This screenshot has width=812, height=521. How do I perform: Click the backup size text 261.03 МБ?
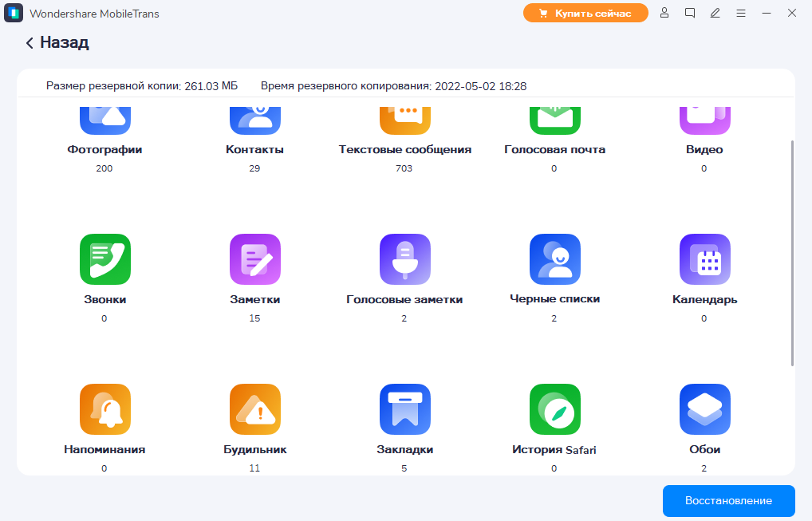click(211, 86)
